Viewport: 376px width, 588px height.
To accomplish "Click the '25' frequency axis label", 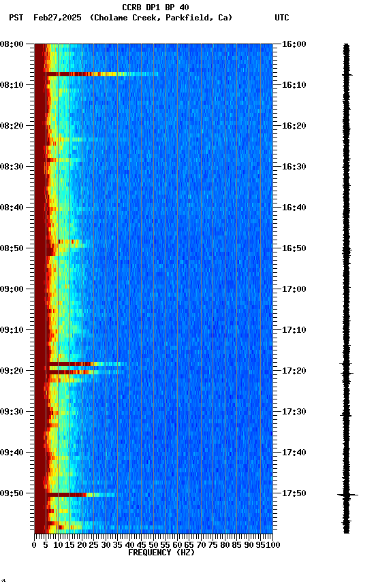I will [x=93, y=545].
